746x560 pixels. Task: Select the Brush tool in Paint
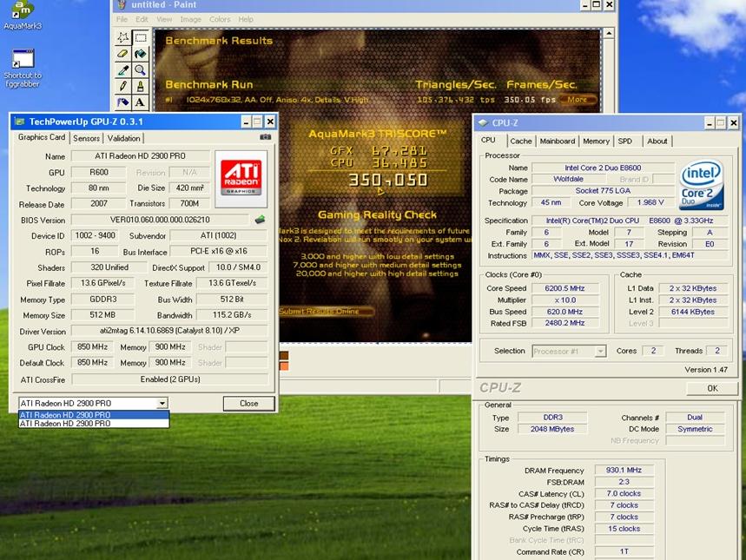point(140,86)
